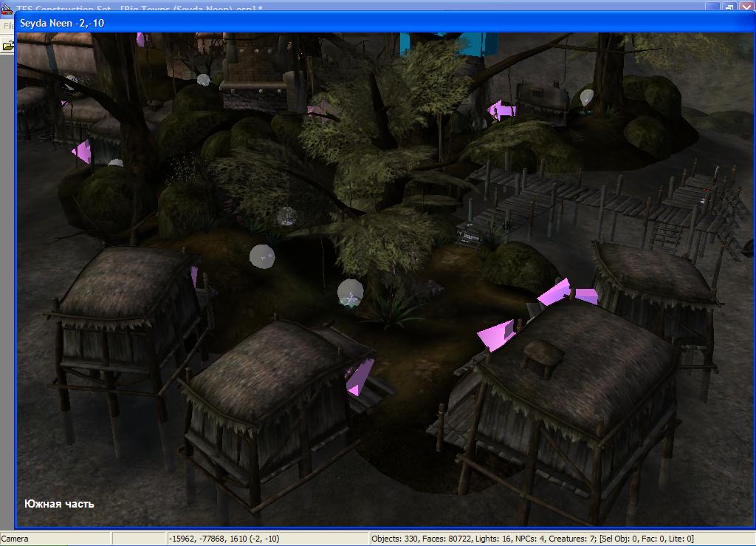Select the chimney on the right hut's roof
The height and width of the screenshot is (546, 756).
(x=543, y=356)
